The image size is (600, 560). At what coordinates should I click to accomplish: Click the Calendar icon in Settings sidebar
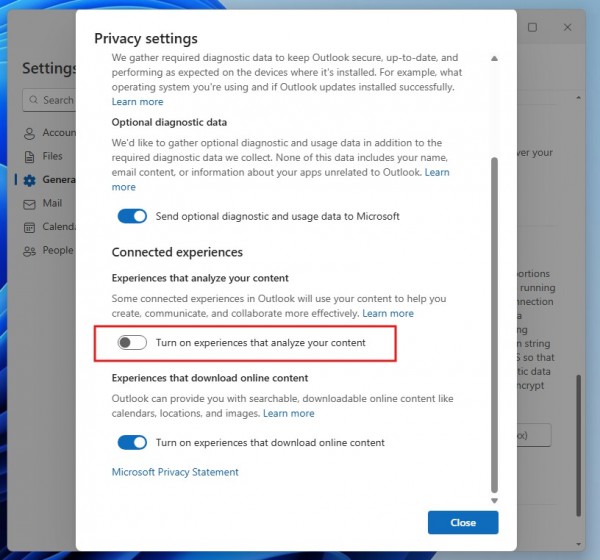point(30,227)
